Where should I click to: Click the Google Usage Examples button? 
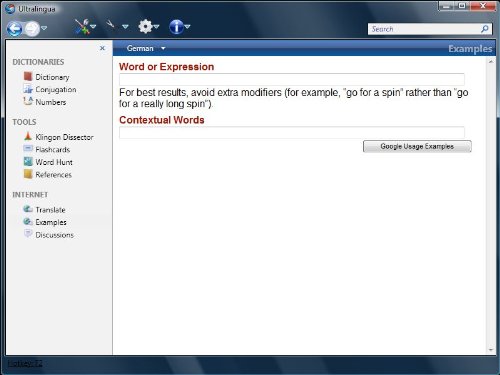click(x=417, y=146)
